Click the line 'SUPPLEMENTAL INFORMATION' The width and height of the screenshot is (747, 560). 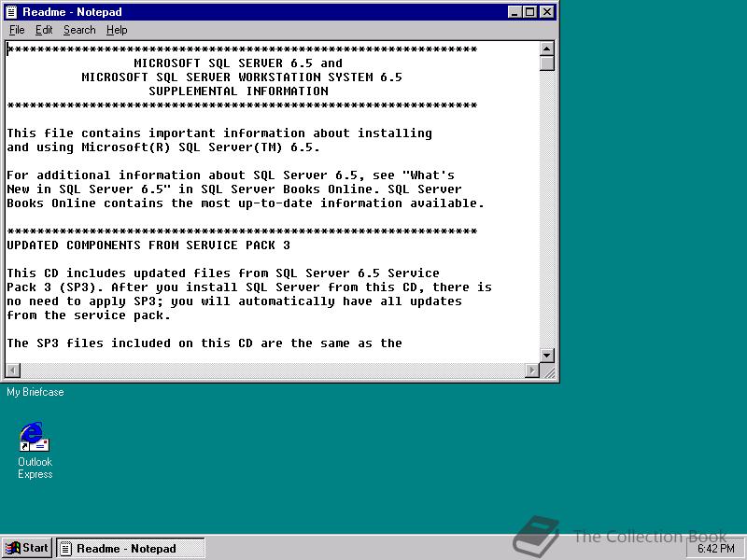238,91
